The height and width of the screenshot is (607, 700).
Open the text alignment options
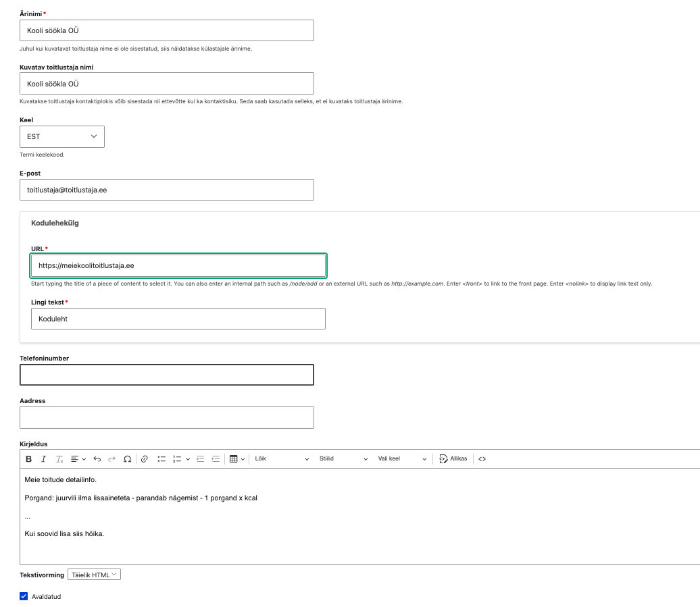click(78, 459)
